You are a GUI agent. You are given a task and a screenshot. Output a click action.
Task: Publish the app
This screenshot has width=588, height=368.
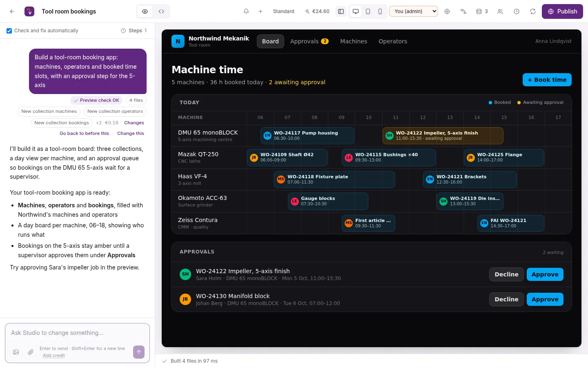(562, 11)
